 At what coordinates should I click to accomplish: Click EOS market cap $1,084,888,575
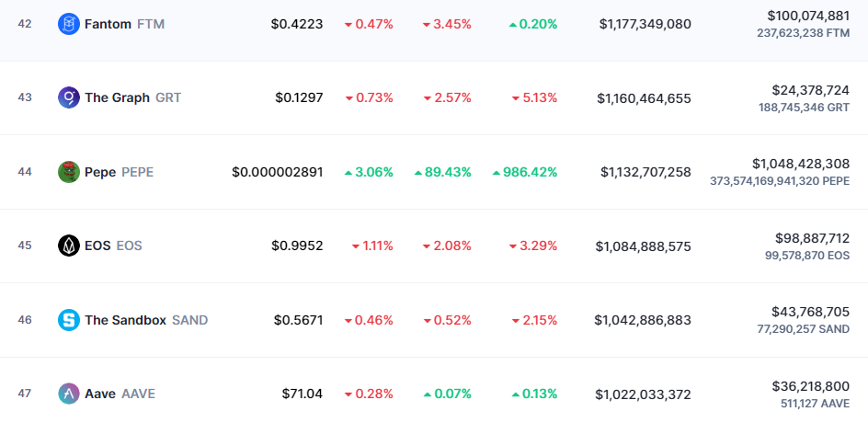(x=643, y=246)
